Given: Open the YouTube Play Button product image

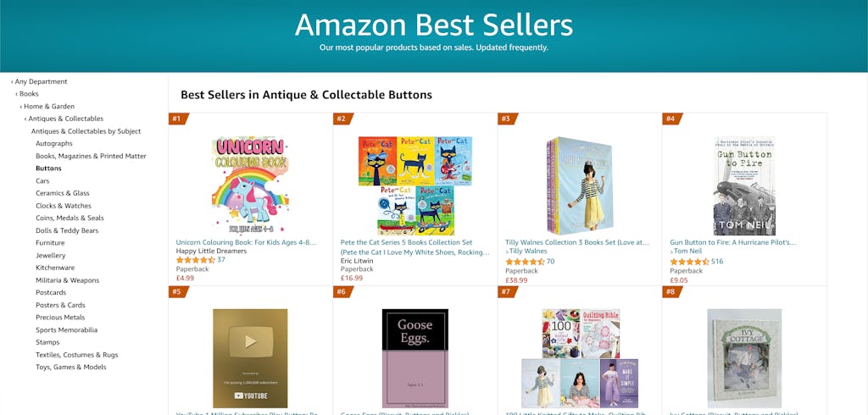Looking at the screenshot, I should (x=250, y=358).
